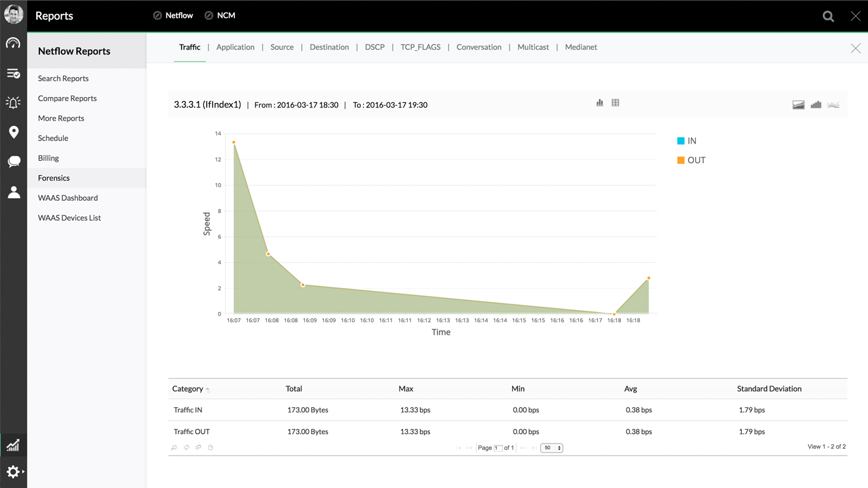Switch to bar chart type icon

tap(816, 105)
